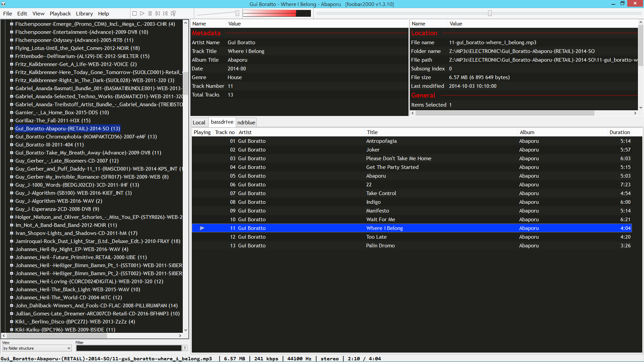Viewport: 644px width, 362px height.
Task: Click the now-playing arrow on track 11
Action: click(x=202, y=228)
